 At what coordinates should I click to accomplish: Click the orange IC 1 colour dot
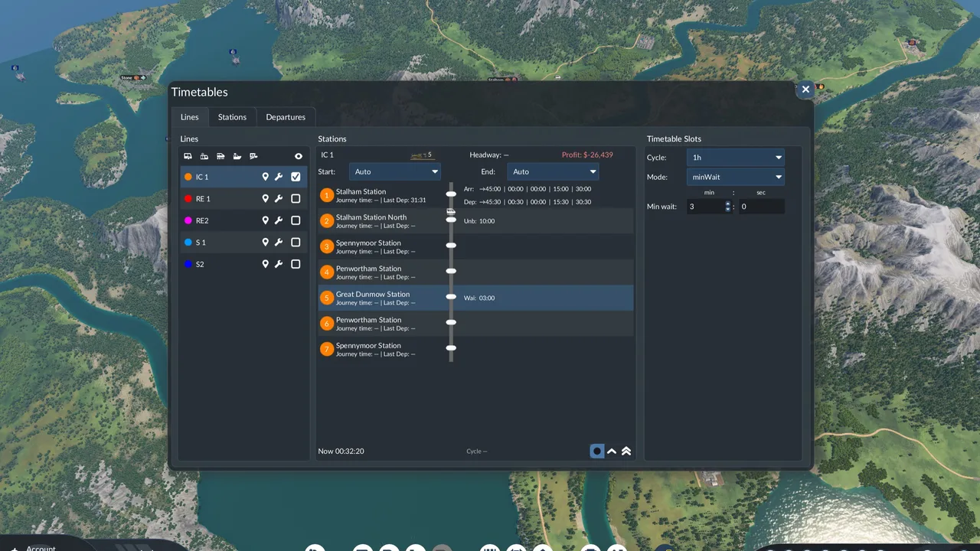[x=188, y=177]
